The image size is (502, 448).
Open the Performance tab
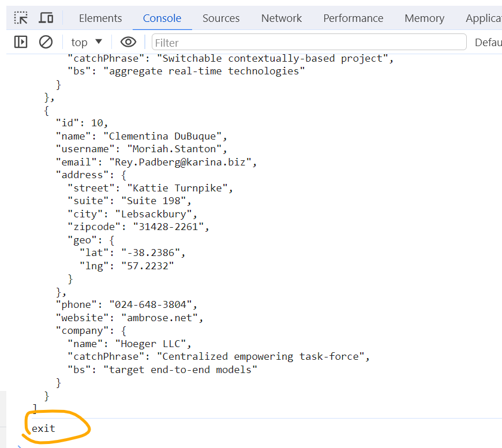[x=353, y=18]
